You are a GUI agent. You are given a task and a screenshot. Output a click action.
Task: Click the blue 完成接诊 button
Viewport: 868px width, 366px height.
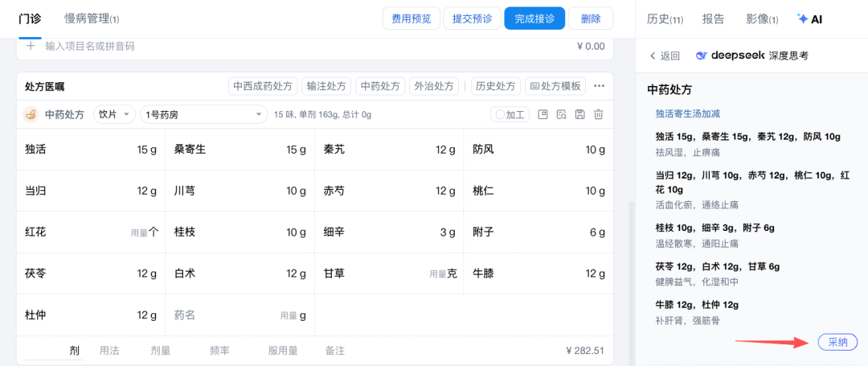point(534,19)
